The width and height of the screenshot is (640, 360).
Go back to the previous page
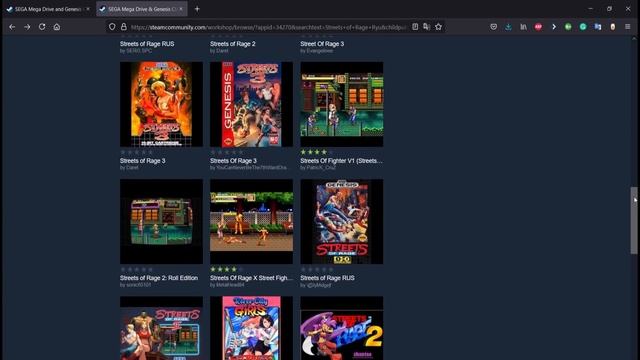coord(12,27)
